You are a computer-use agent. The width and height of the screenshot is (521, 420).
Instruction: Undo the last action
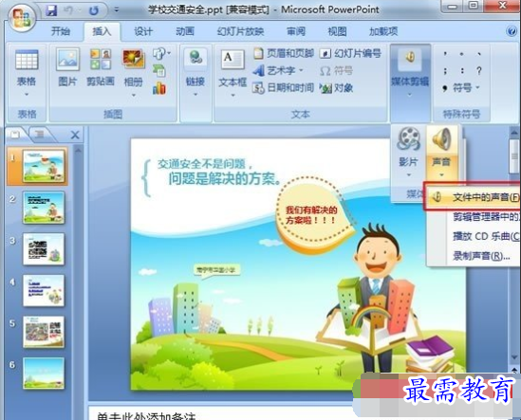(x=68, y=11)
